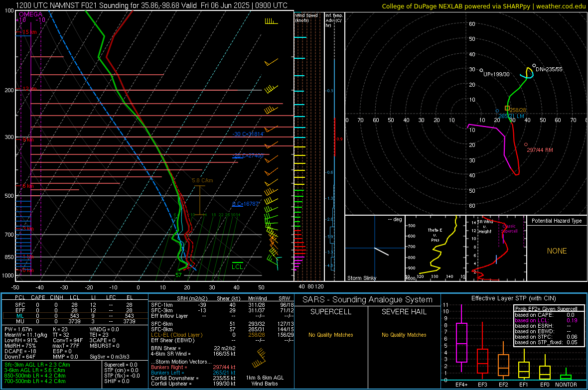
Task: Click the 'SARS - Sounding Analogue System' heading
Action: (368, 299)
